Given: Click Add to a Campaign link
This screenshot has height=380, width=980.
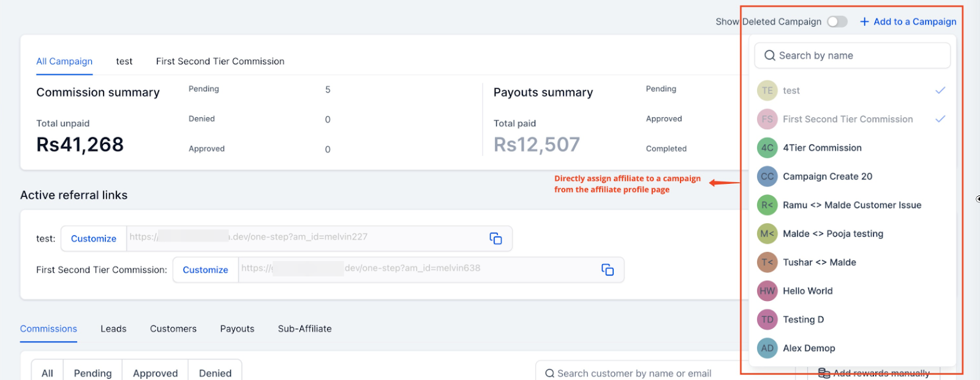Looking at the screenshot, I should (x=914, y=21).
